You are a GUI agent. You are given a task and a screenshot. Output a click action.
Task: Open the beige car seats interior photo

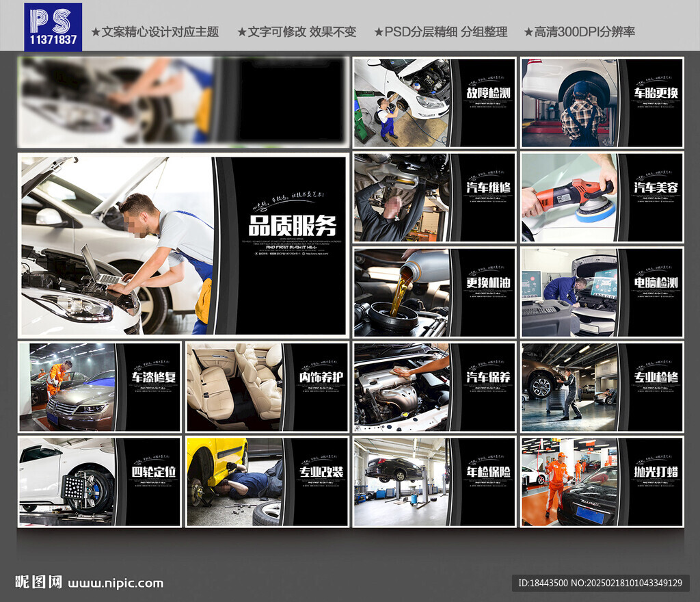point(235,387)
